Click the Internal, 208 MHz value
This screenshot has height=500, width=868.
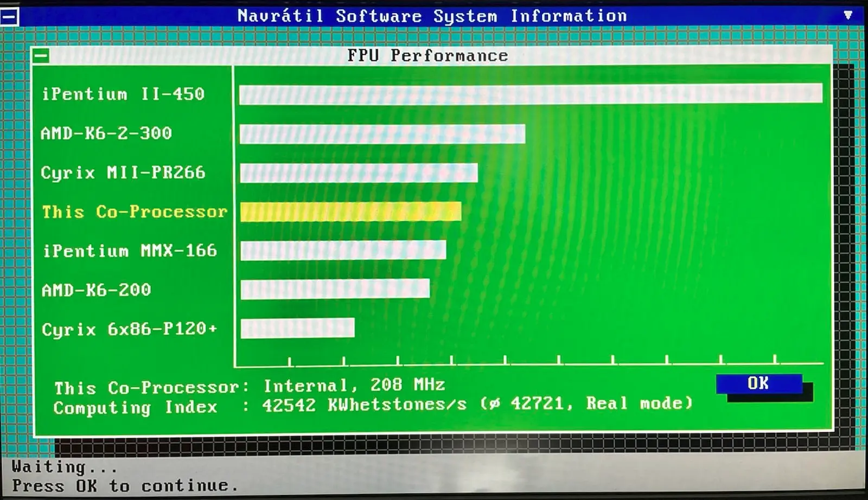354,385
